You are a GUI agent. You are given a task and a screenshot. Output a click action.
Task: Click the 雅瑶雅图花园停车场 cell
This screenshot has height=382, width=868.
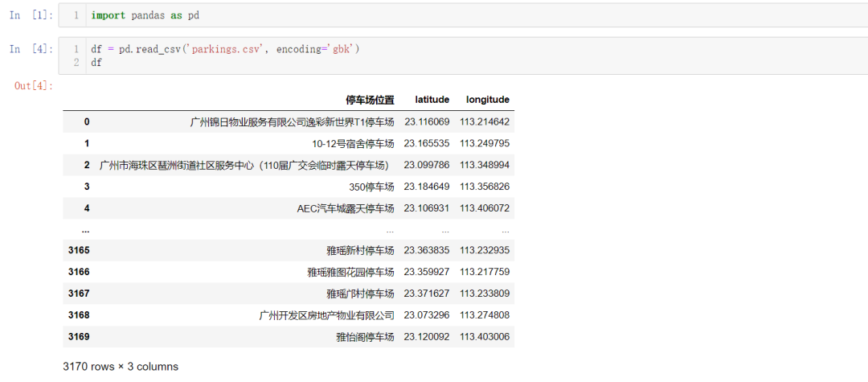(351, 272)
